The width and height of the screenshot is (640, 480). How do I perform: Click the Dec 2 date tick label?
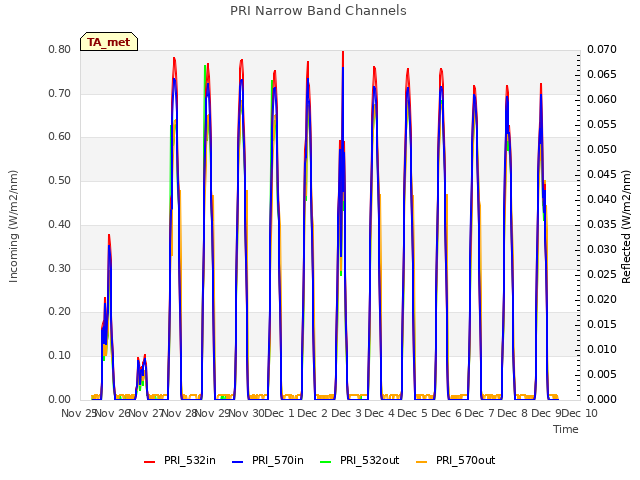point(312,414)
